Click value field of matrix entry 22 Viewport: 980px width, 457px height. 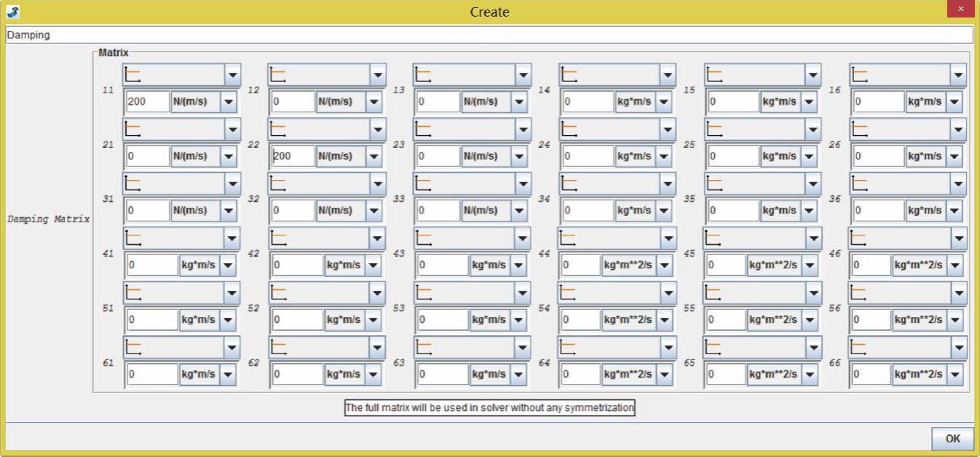pyautogui.click(x=293, y=156)
